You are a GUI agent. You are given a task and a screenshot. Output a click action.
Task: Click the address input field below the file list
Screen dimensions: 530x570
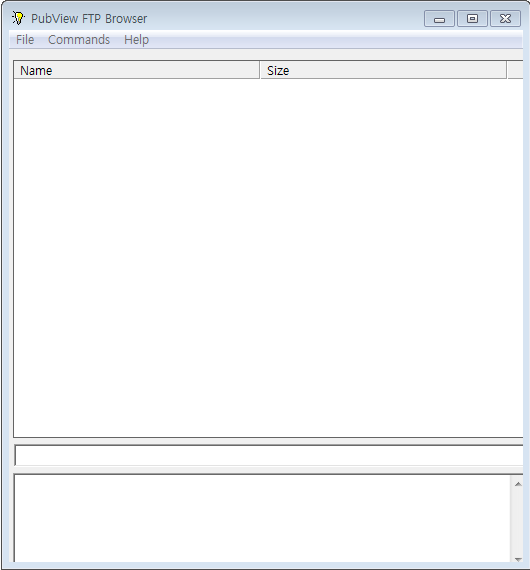[269, 455]
